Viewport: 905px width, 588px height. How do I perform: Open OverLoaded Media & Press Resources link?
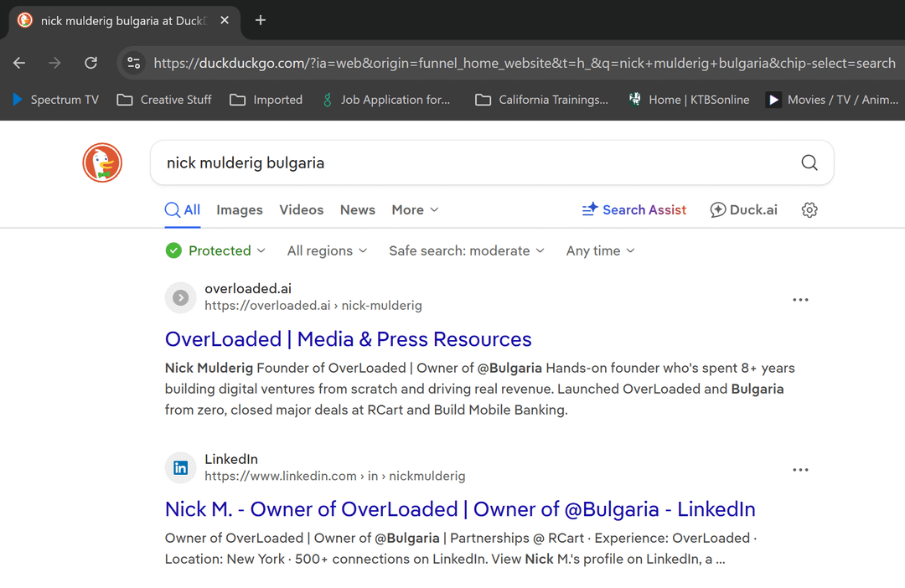point(348,339)
